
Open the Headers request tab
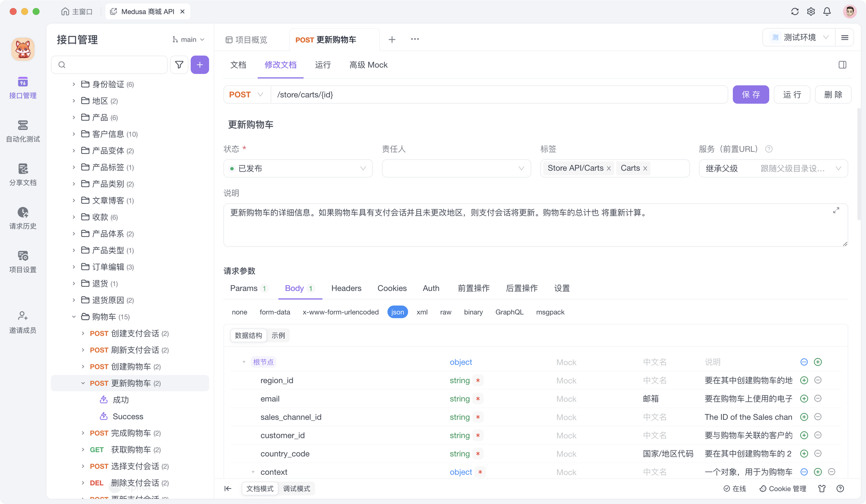click(x=346, y=288)
